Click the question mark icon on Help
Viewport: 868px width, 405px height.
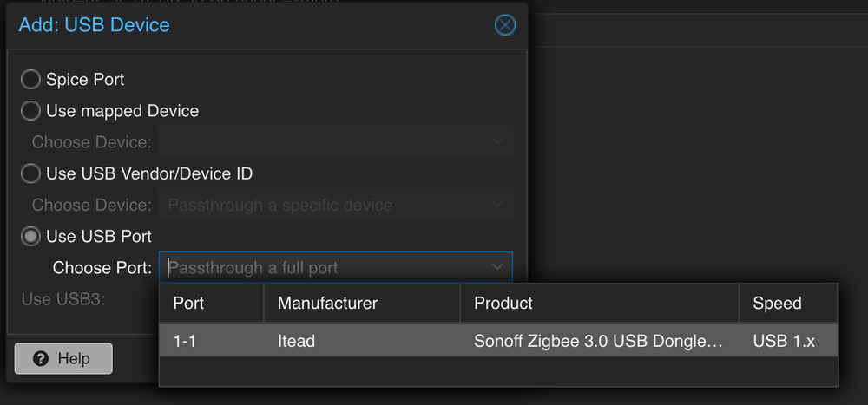point(41,358)
